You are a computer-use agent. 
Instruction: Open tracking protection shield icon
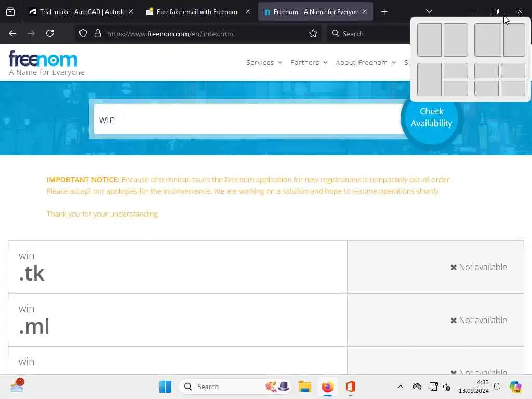tap(83, 34)
